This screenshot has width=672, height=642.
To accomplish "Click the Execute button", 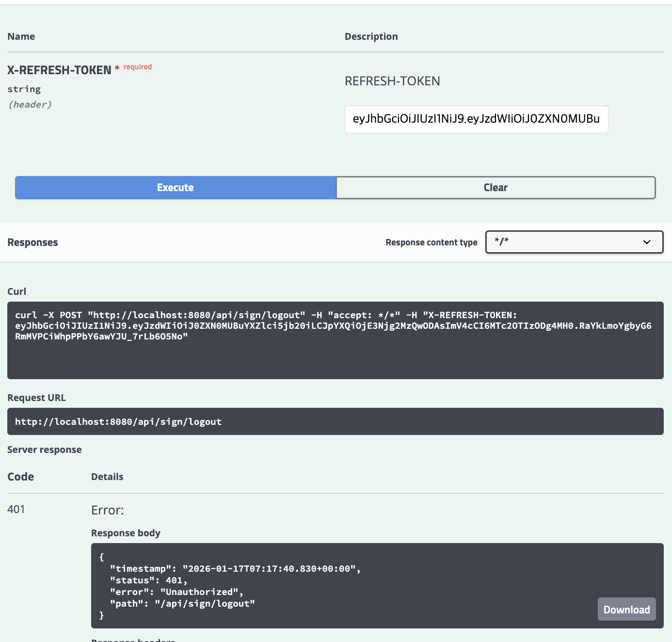I will coord(175,188).
